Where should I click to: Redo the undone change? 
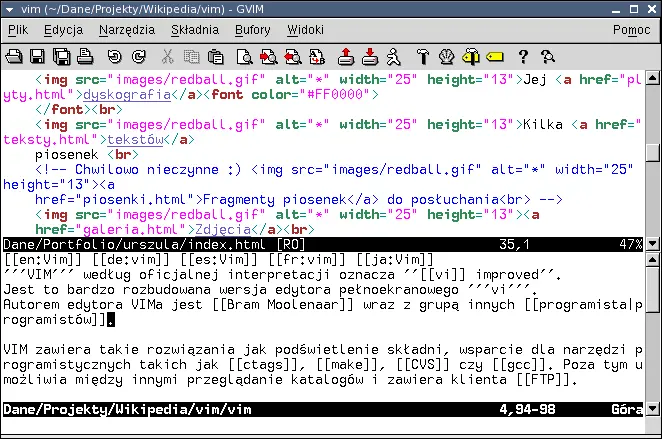coord(138,56)
